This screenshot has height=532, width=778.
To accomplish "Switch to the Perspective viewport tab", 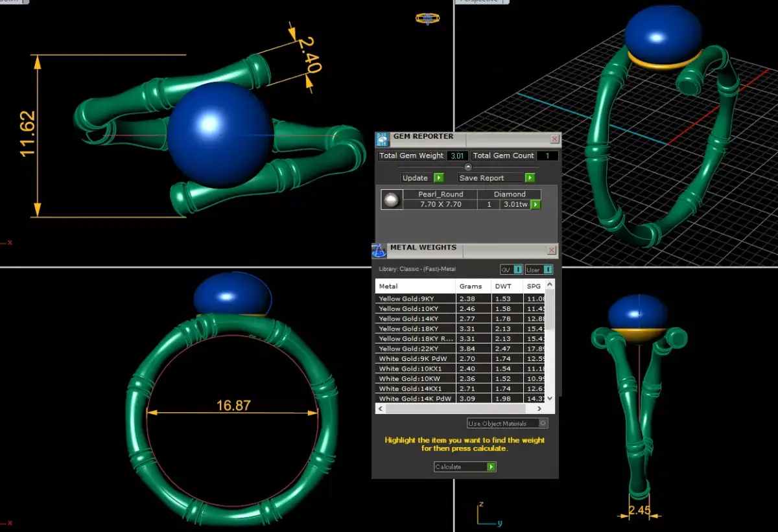I will 483,1.
